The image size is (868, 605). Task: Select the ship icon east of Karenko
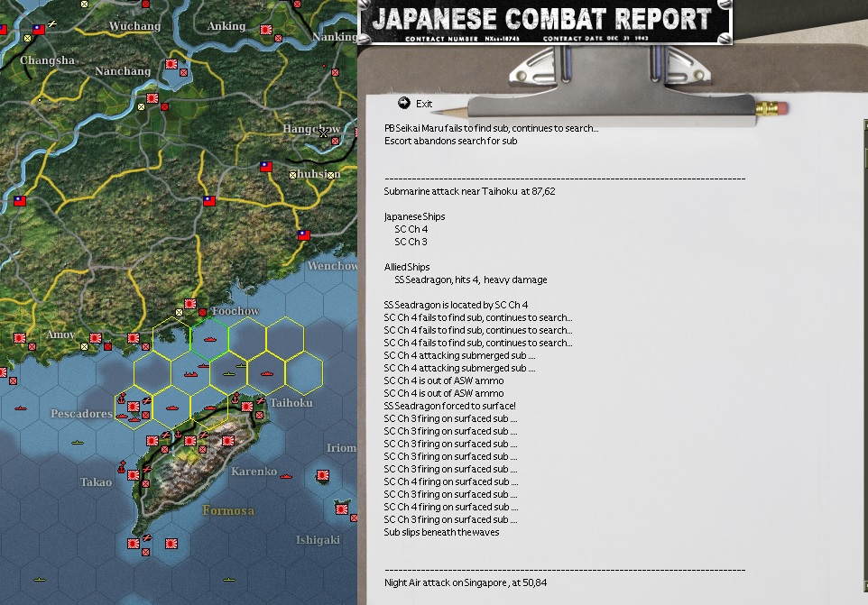pos(286,476)
